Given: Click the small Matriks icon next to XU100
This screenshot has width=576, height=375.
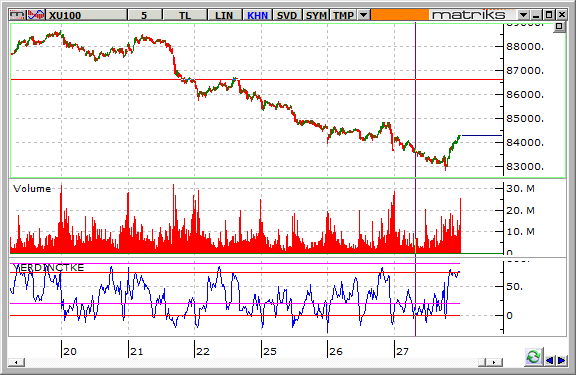Looking at the screenshot, I should click(18, 15).
